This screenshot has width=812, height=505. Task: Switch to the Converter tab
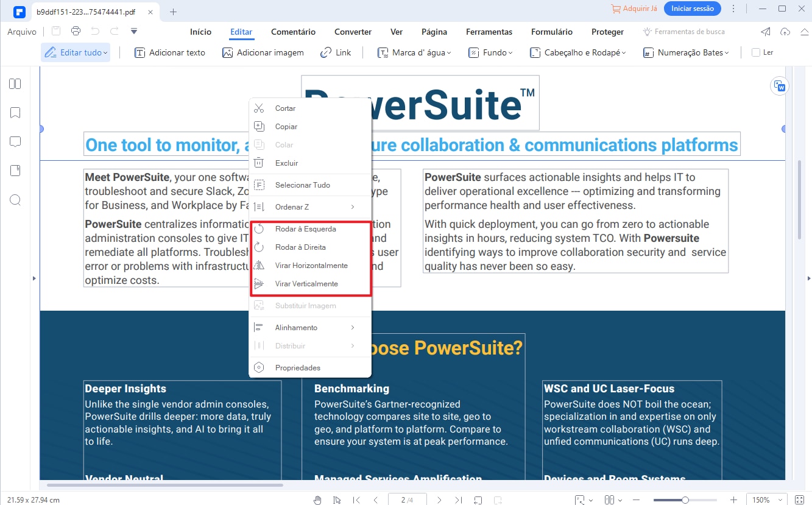[x=353, y=32]
